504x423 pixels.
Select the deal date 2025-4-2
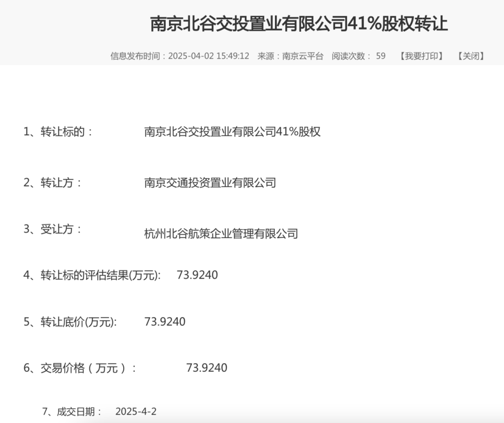[x=136, y=411]
